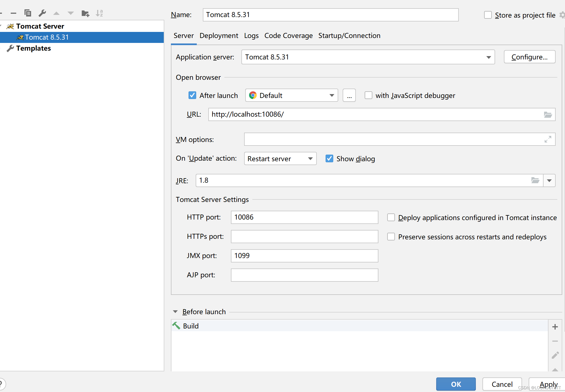This screenshot has height=392, width=565.
Task: Click the Tomcat Server cat icon
Action: point(10,26)
